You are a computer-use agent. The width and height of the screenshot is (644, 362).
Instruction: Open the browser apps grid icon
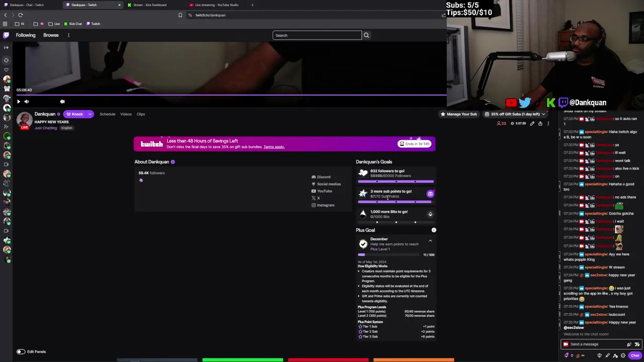[5, 24]
